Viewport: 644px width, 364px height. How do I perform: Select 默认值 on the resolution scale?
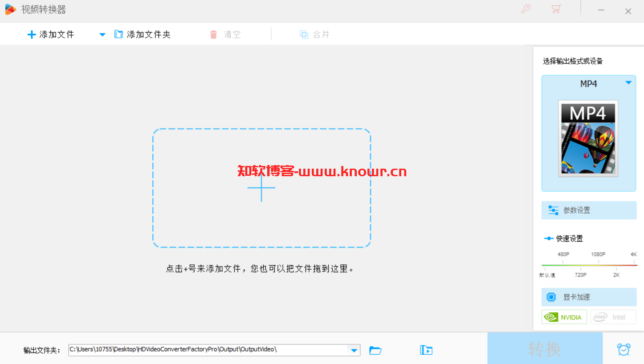coord(547,275)
